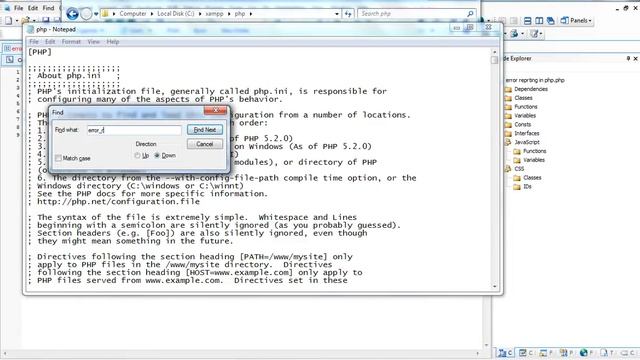Select the JavaScript node
This screenshot has height=360, width=640.
527,142
